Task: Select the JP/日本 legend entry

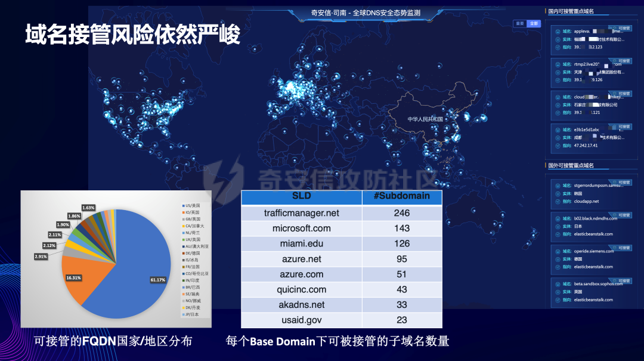Action: (x=191, y=314)
